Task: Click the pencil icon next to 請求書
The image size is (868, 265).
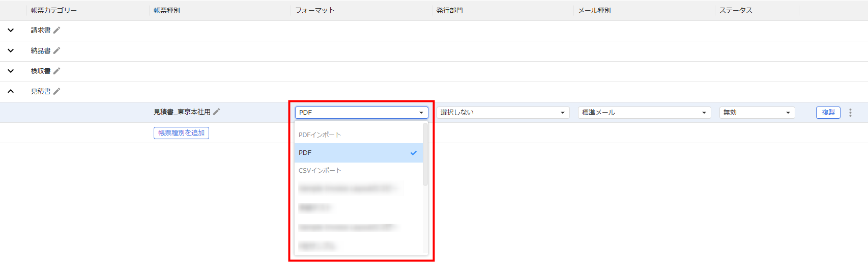Action: pos(56,30)
